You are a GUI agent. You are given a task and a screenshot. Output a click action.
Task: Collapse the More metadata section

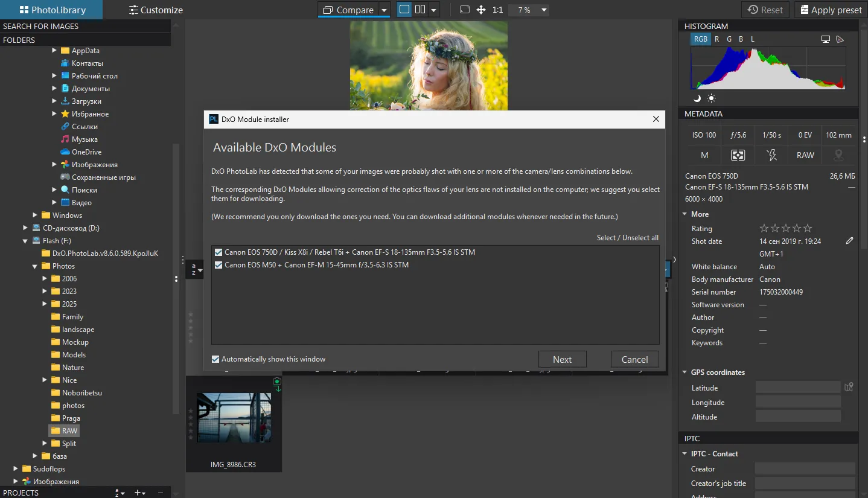[685, 214]
